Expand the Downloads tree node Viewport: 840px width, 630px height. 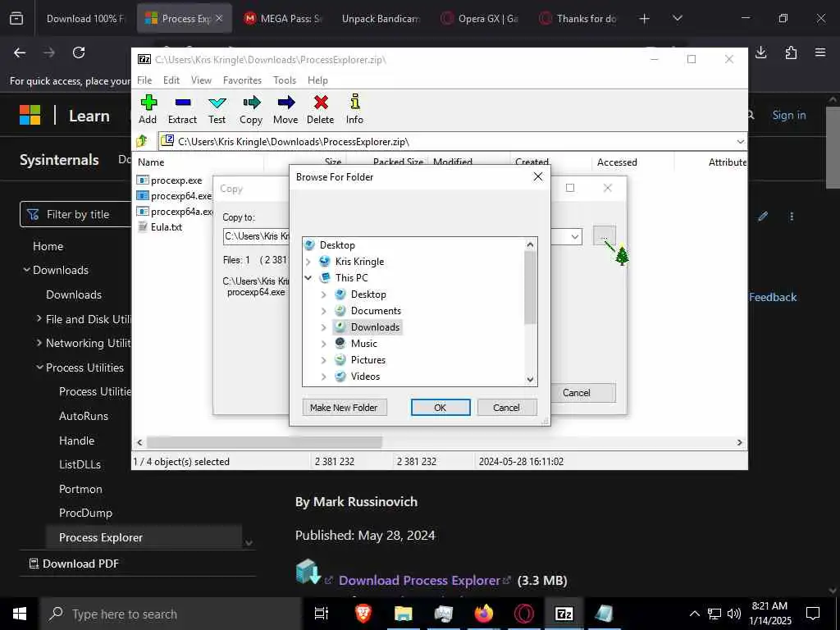323,327
